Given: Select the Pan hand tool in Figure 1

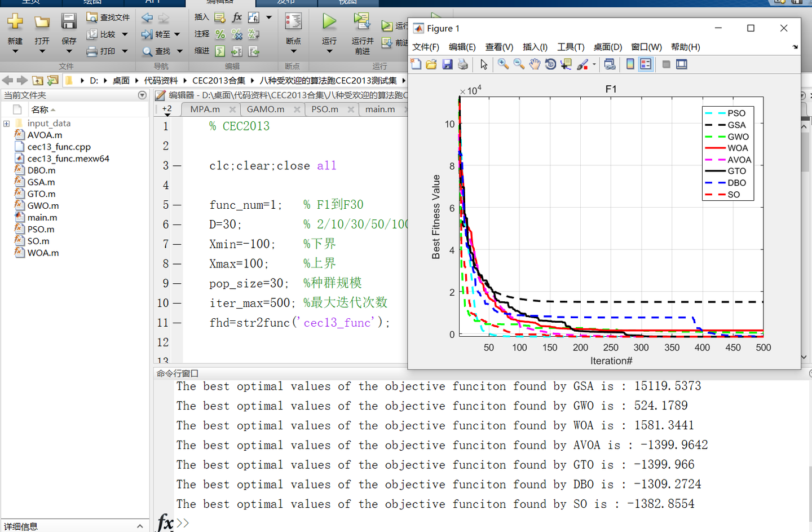Looking at the screenshot, I should coord(534,64).
